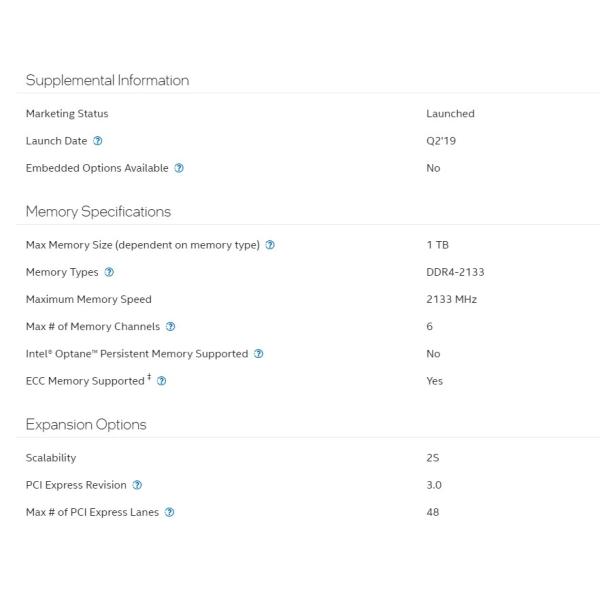Click the Q2'19 launch date value

coord(441,141)
